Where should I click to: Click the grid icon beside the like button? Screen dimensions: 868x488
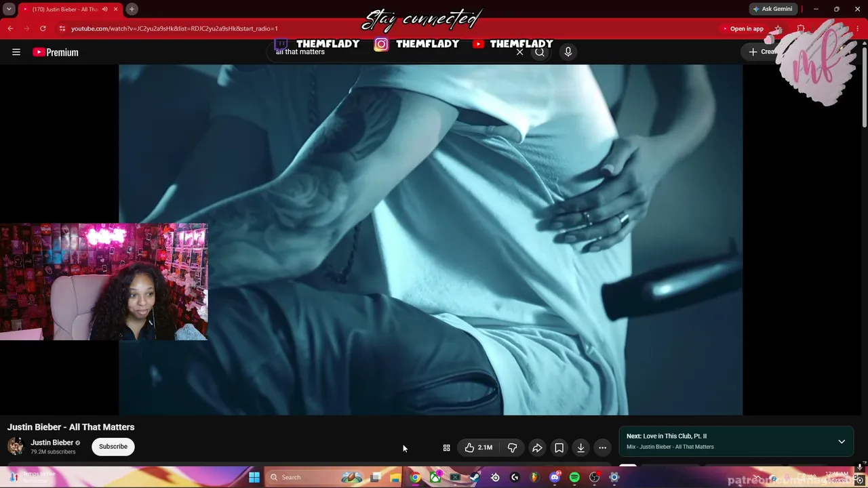click(446, 447)
